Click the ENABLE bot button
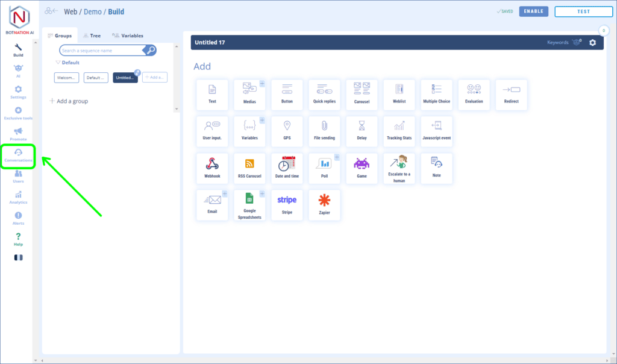Viewport: 617px width, 364px height. coord(534,11)
